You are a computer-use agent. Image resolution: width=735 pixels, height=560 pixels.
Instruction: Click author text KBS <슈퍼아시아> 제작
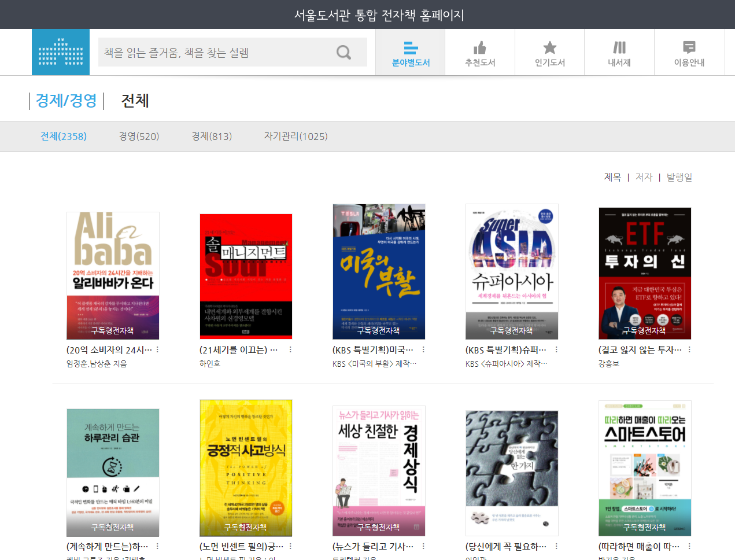tap(507, 364)
